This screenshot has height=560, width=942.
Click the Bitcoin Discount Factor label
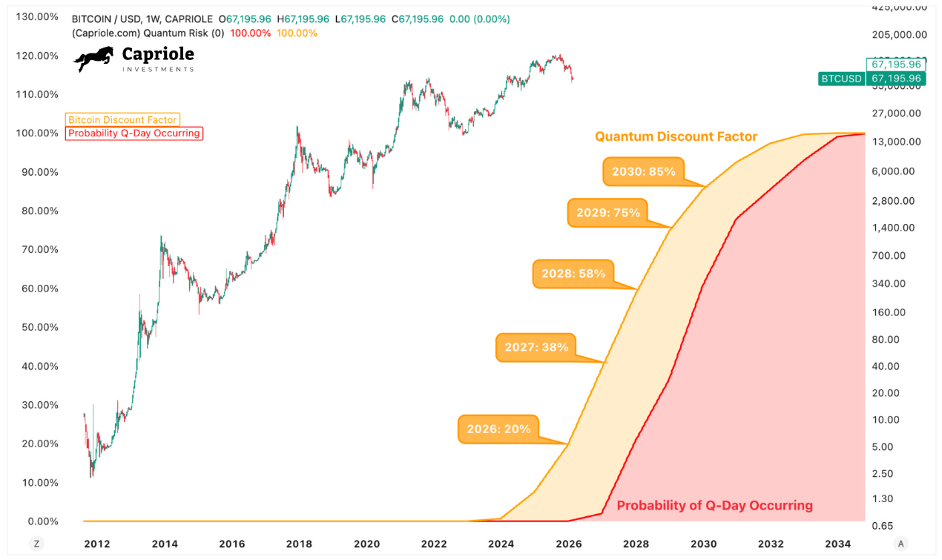[122, 119]
